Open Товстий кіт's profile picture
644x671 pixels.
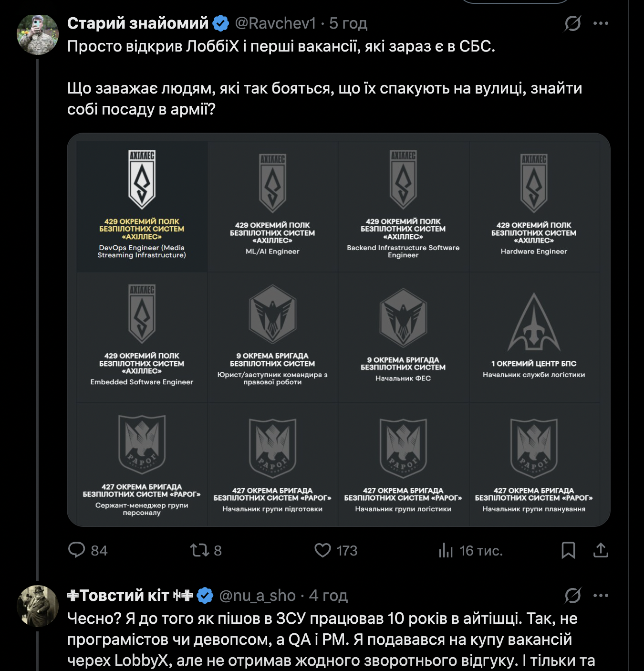point(38,606)
